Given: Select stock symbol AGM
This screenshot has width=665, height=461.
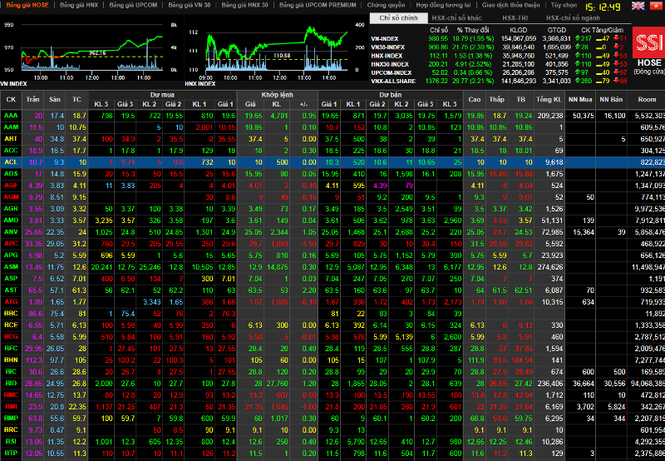Looking at the screenshot, I should pos(11,197).
